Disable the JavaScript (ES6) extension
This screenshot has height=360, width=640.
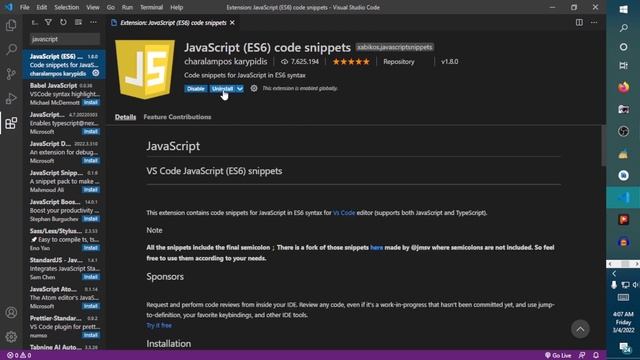(x=196, y=89)
